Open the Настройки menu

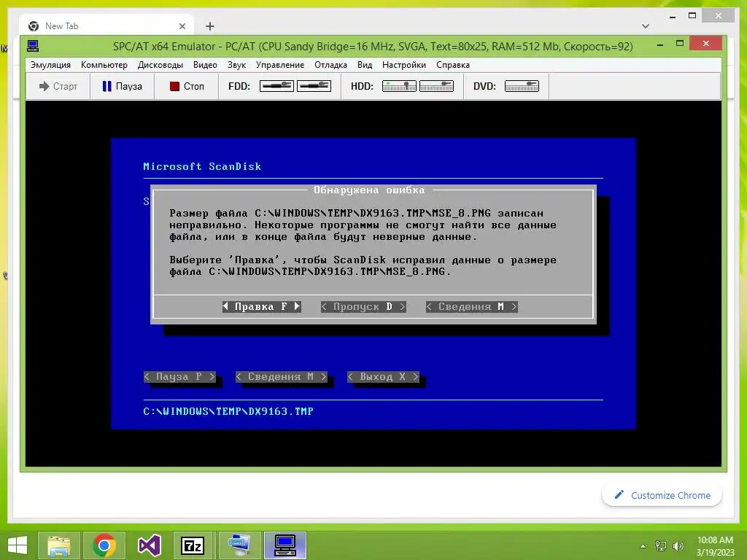404,65
